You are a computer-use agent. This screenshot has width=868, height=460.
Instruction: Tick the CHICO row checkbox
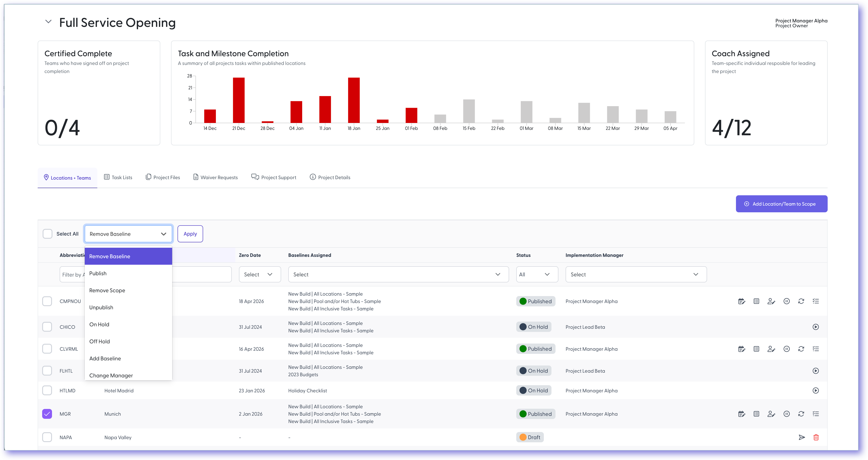point(47,327)
